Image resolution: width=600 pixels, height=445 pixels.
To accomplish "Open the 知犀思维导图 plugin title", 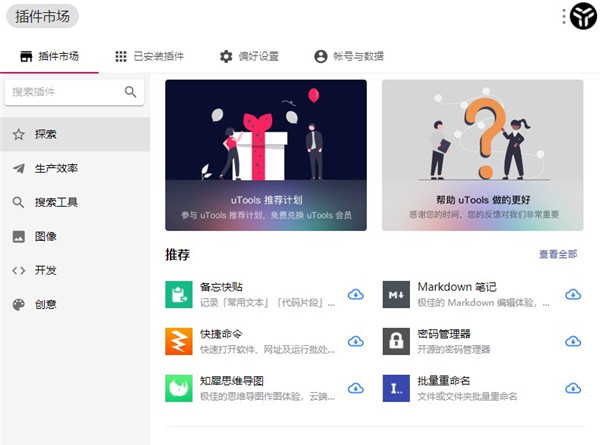I will (x=232, y=381).
